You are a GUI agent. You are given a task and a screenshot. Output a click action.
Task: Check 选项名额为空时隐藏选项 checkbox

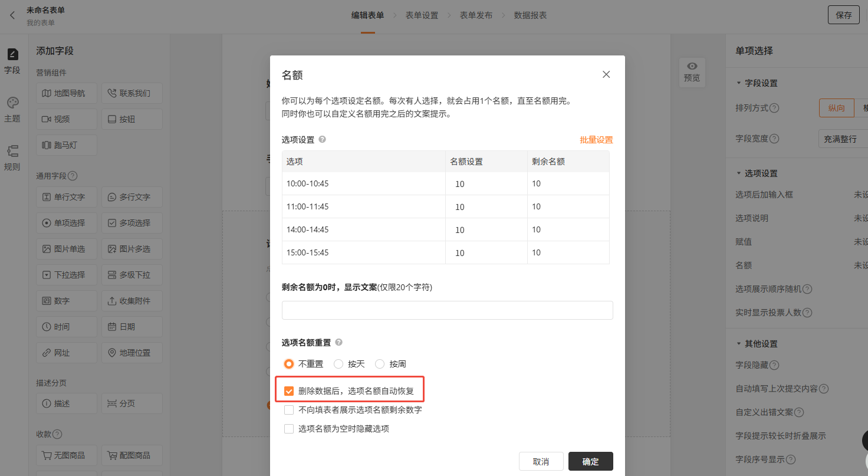coord(289,429)
